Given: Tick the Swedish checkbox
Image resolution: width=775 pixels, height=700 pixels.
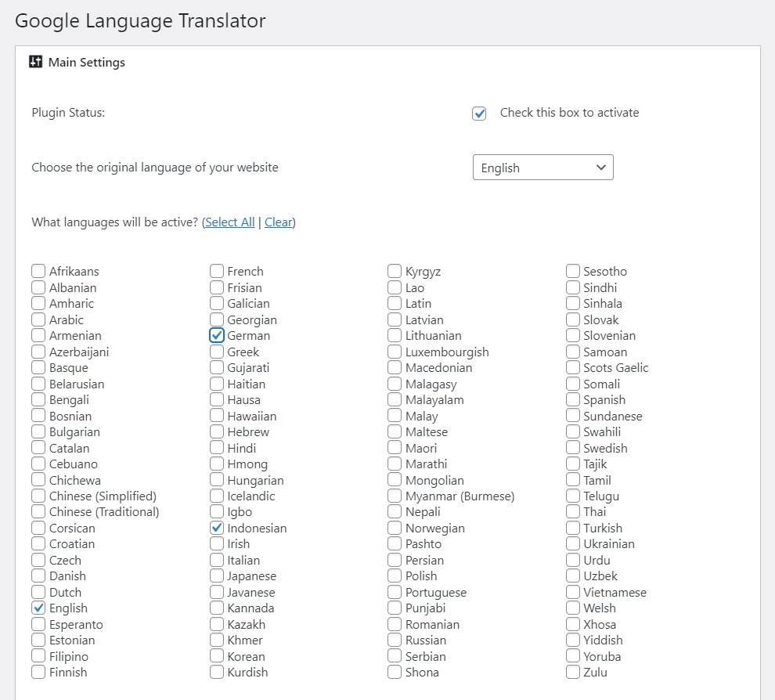Looking at the screenshot, I should (x=572, y=448).
